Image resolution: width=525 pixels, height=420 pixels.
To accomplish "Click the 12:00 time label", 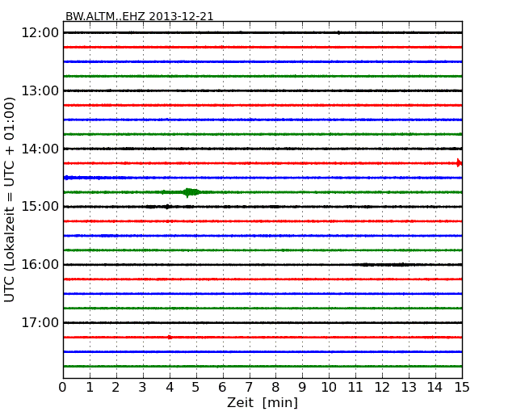I will [40, 33].
